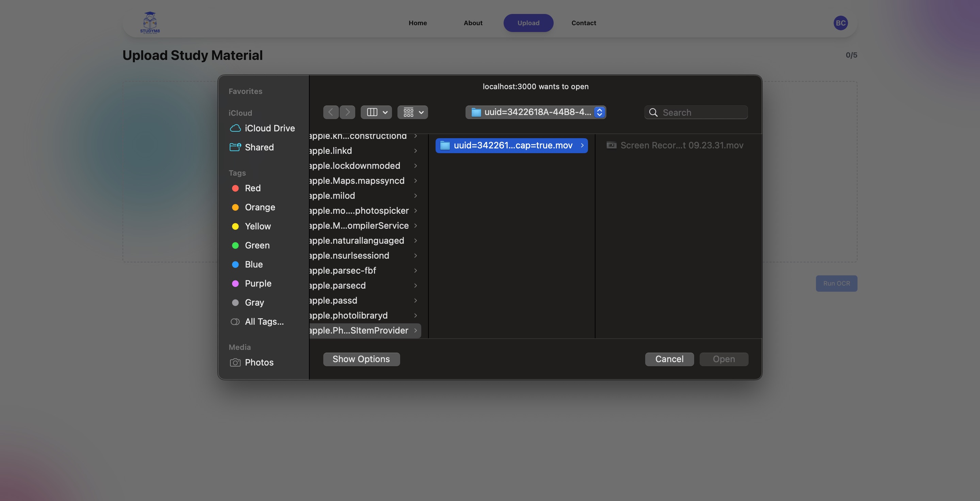Expand chevron on uuid=342261...cap=true.mov row
This screenshot has height=501, width=980.
pyautogui.click(x=582, y=145)
